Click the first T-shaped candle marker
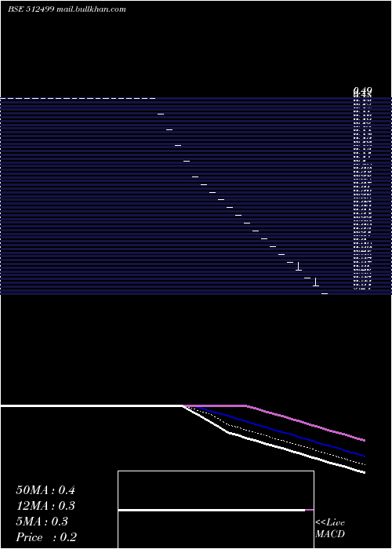Viewport: 392px width, 549px height. (x=299, y=266)
